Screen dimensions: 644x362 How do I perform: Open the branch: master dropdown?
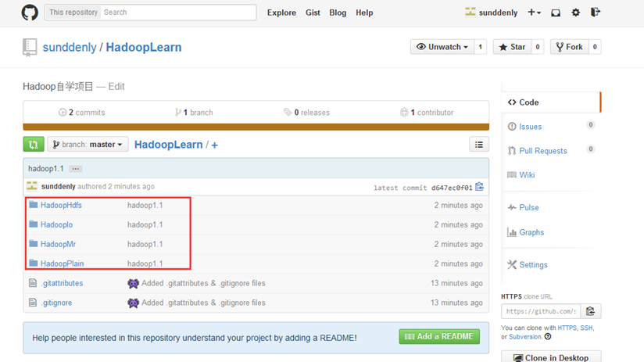tap(88, 144)
